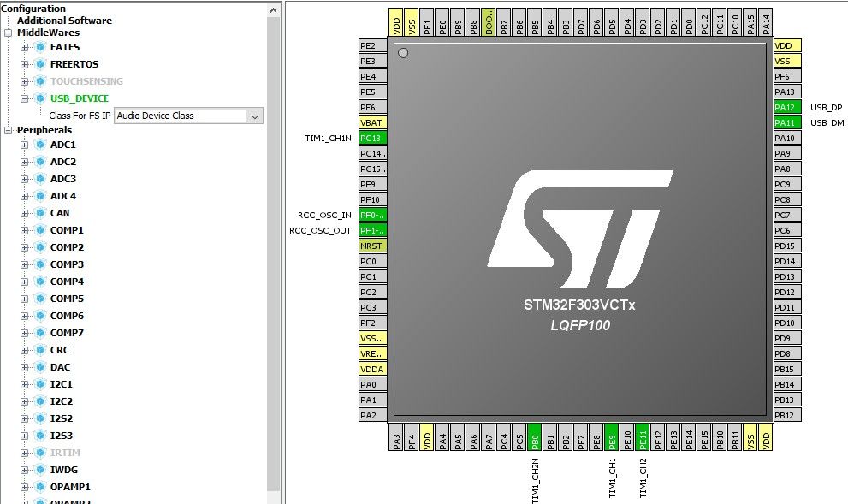Viewport: 848px width, 504px height.
Task: Click the VDDA pin
Action: tap(372, 369)
